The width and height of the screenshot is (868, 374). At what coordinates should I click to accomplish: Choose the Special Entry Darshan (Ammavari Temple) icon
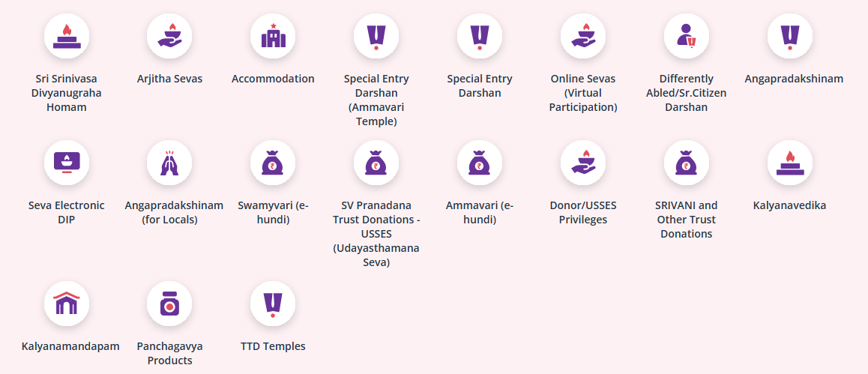click(x=376, y=36)
